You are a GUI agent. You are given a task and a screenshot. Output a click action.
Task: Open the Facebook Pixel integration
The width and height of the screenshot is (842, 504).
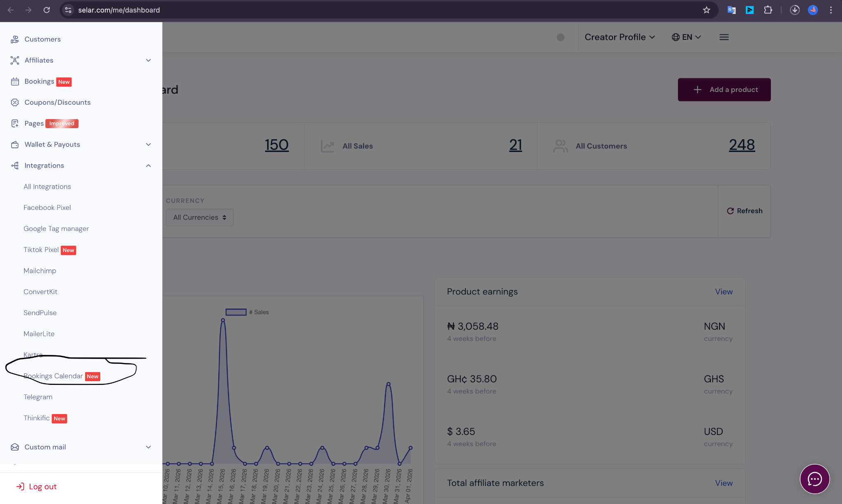tap(47, 207)
